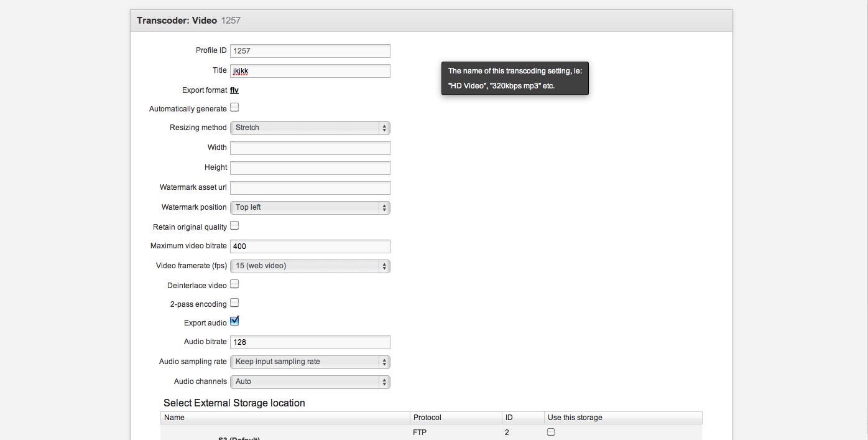Click the Maximum video bitrate field
The height and width of the screenshot is (440, 868).
coord(310,246)
